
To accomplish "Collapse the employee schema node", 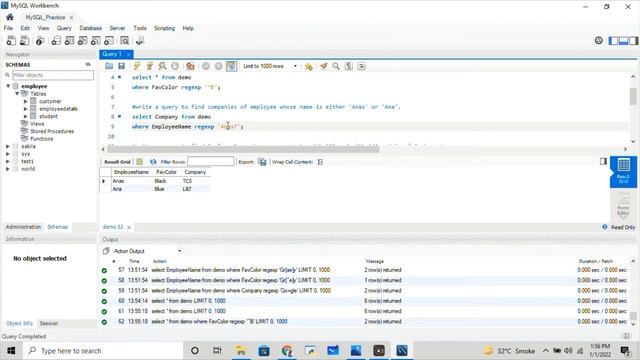I will [8, 86].
